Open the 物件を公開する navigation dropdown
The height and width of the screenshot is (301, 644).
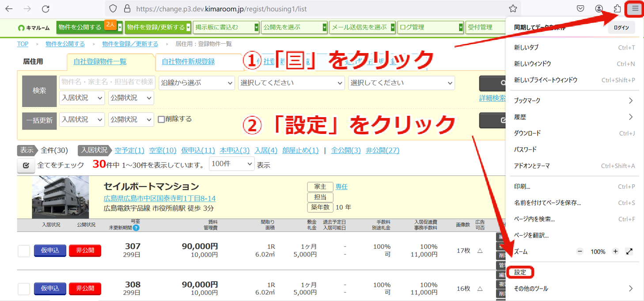[90, 27]
